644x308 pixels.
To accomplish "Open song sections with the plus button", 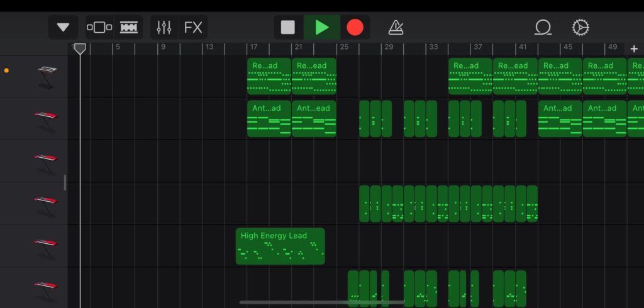I will 634,48.
